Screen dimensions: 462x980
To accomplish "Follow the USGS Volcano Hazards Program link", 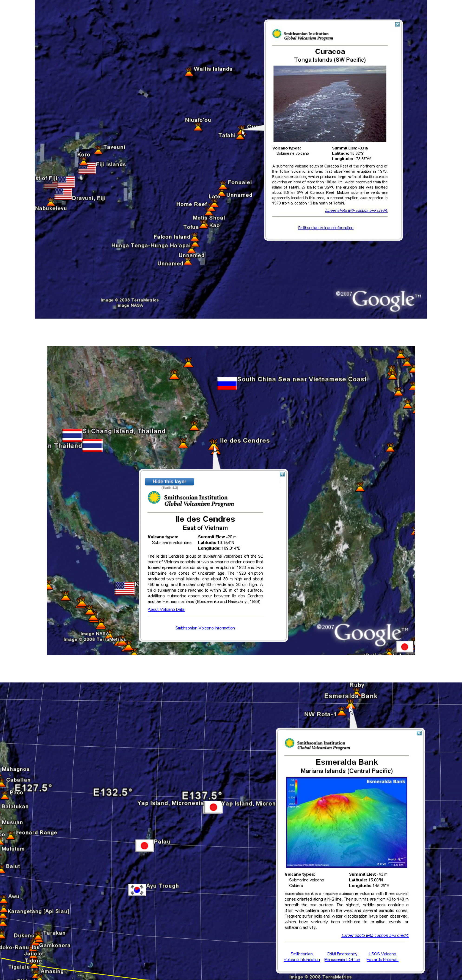I will (x=382, y=957).
